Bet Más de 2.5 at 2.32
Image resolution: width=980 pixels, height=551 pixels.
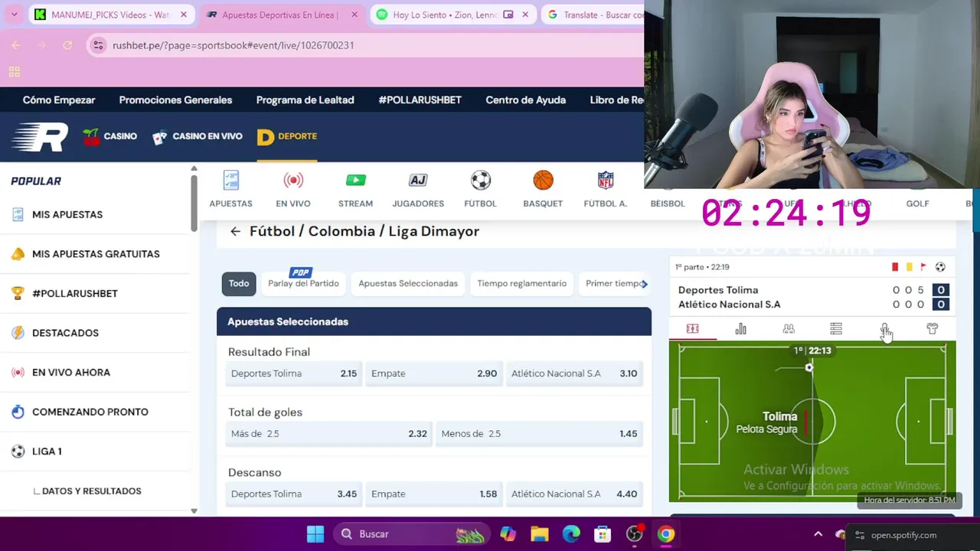tap(329, 434)
